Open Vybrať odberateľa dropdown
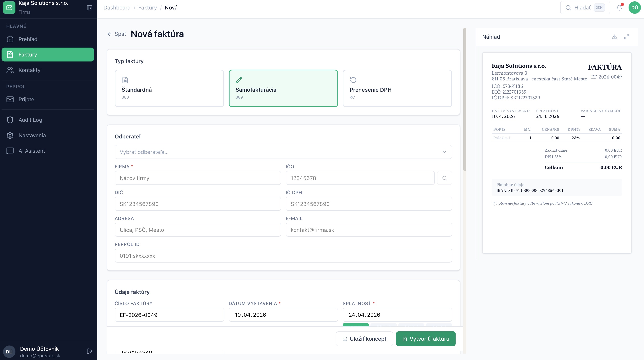 (x=283, y=152)
